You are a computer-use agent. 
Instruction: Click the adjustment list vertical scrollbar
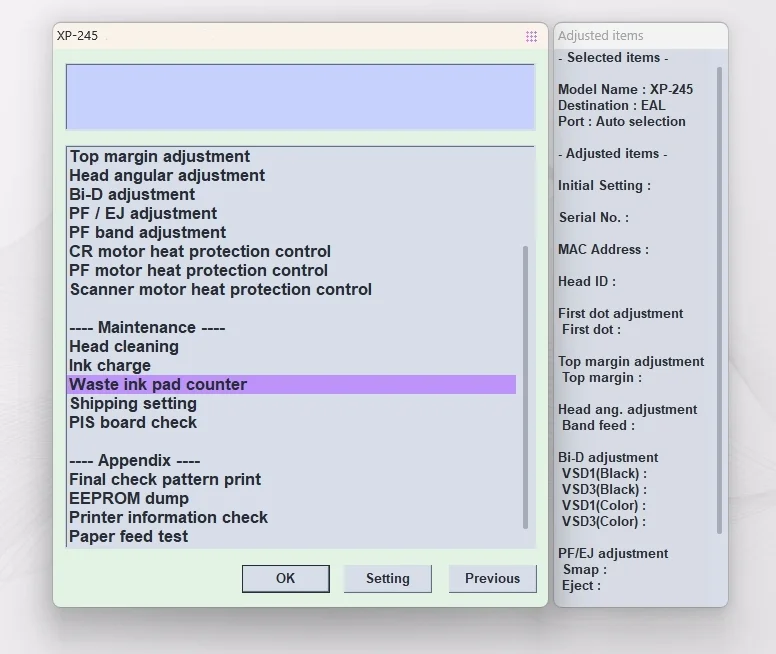pos(525,387)
